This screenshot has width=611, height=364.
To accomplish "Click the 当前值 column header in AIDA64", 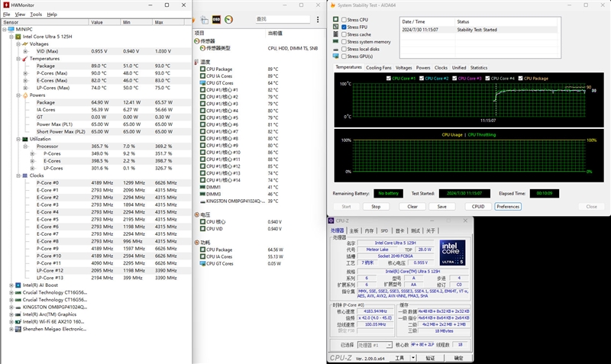I will tap(295, 33).
